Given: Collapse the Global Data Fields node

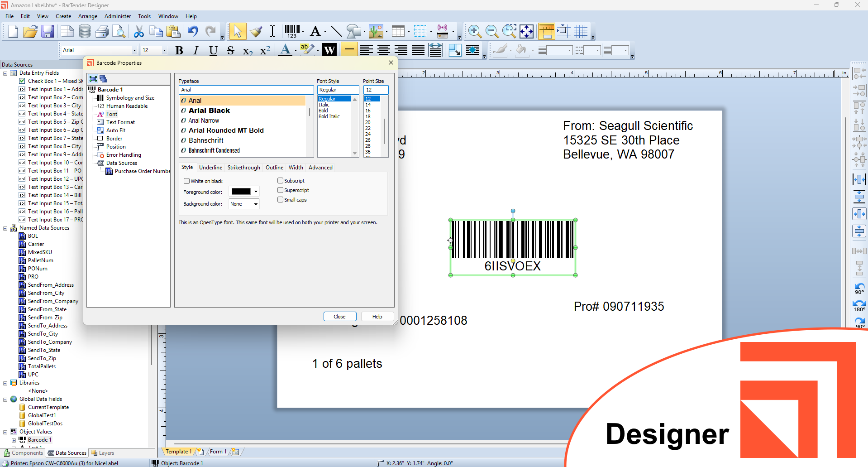Looking at the screenshot, I should tap(5, 400).
